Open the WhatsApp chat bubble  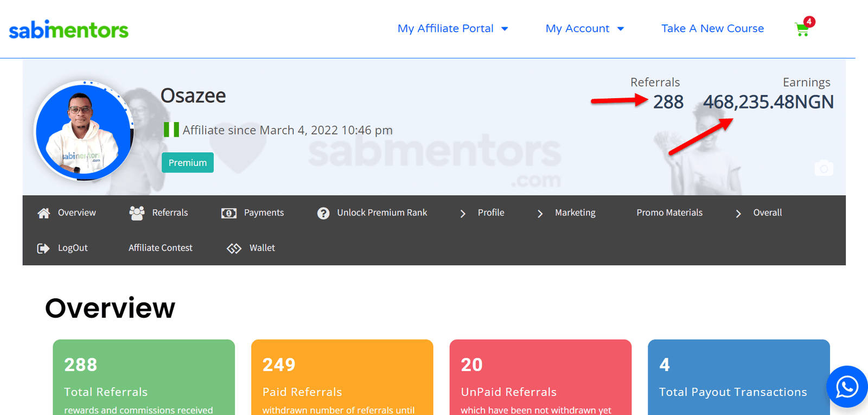pos(847,387)
